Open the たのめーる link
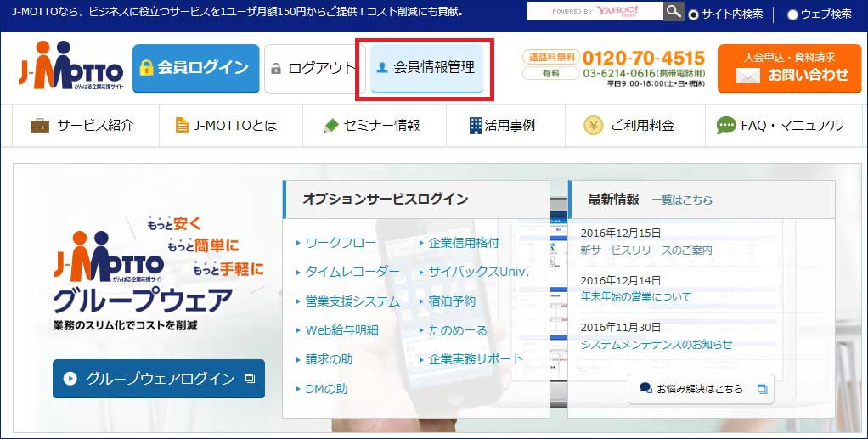Screen dimensions: 868x439 point(458,330)
